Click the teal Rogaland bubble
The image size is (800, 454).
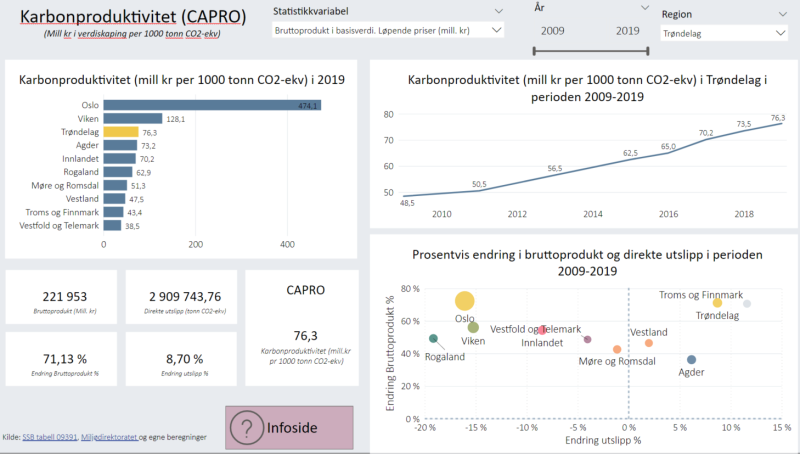433,339
